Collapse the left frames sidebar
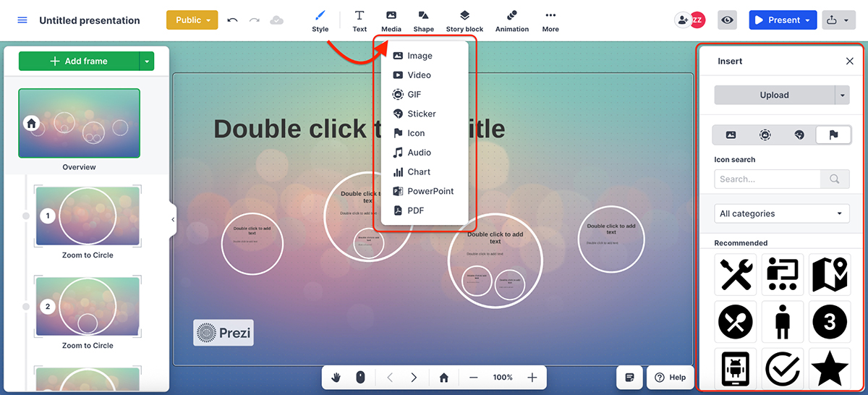868x395 pixels. [x=173, y=219]
